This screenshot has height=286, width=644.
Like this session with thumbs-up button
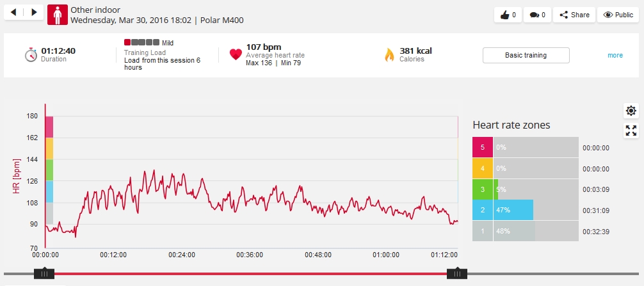coord(509,15)
